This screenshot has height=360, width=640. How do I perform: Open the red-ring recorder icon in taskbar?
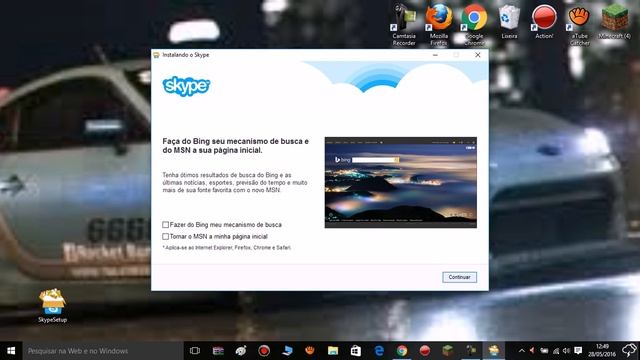click(264, 351)
